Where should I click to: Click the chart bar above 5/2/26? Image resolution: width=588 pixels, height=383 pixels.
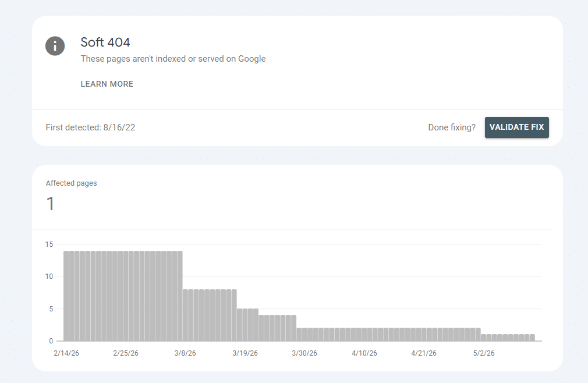coord(483,338)
